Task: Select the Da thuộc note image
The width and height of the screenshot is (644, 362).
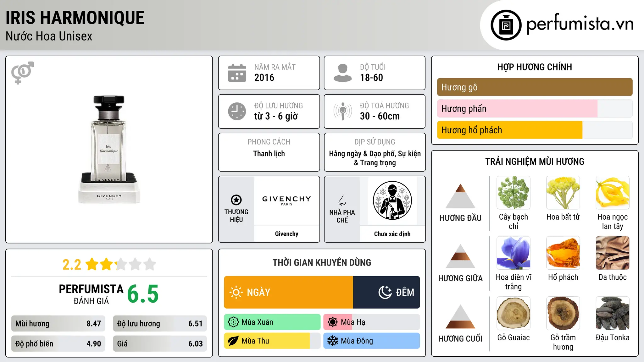Action: [613, 253]
